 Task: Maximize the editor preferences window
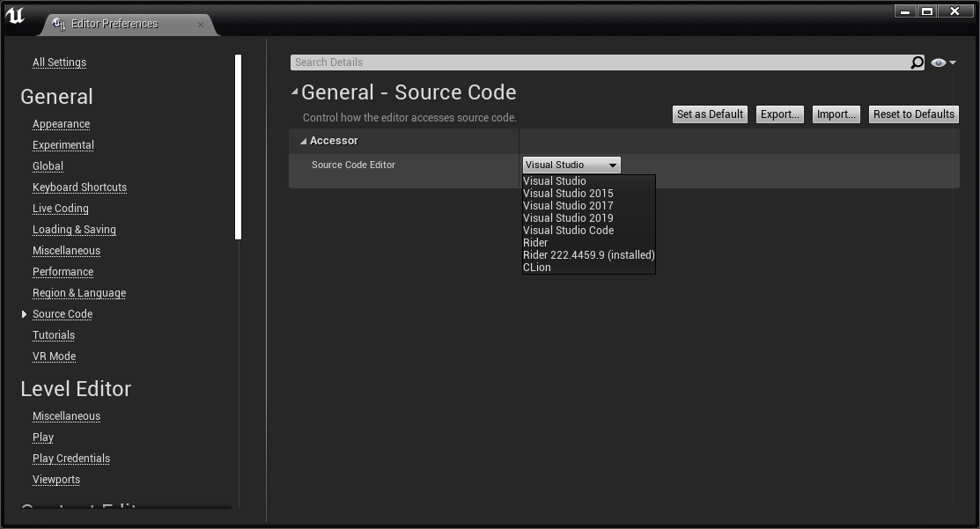click(927, 11)
